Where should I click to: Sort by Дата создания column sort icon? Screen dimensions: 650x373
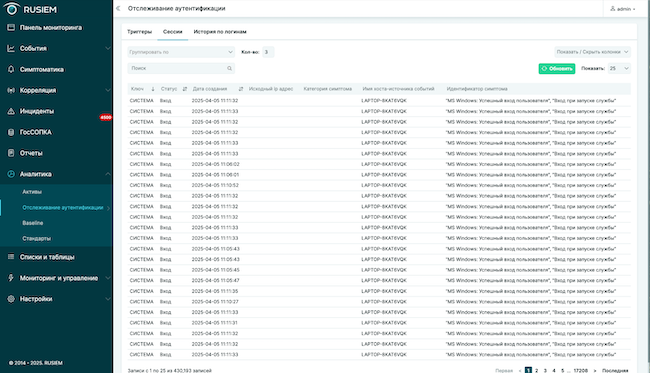(x=241, y=89)
